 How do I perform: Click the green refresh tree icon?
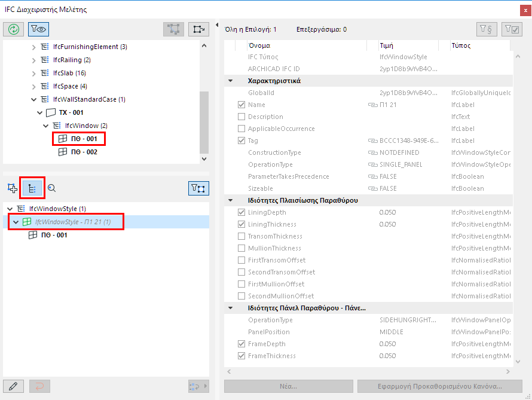click(x=14, y=29)
